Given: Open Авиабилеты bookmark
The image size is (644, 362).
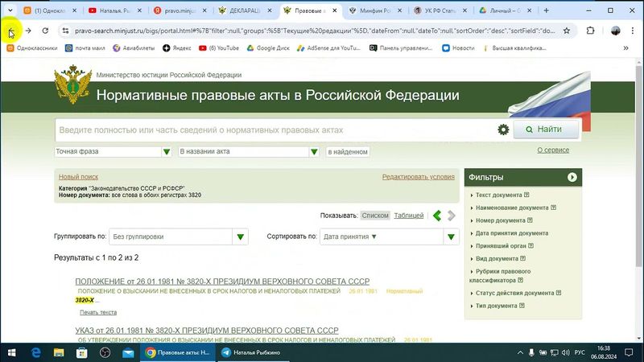Looking at the screenshot, I should point(134,48).
